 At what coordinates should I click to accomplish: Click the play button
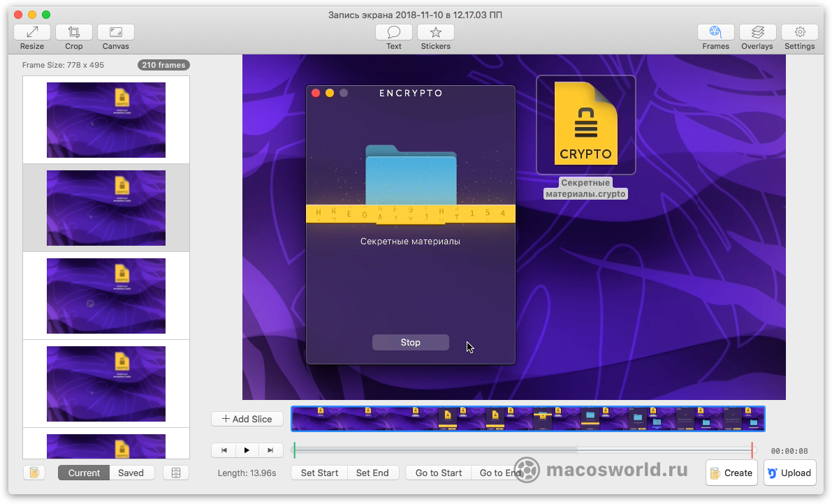coord(247,450)
